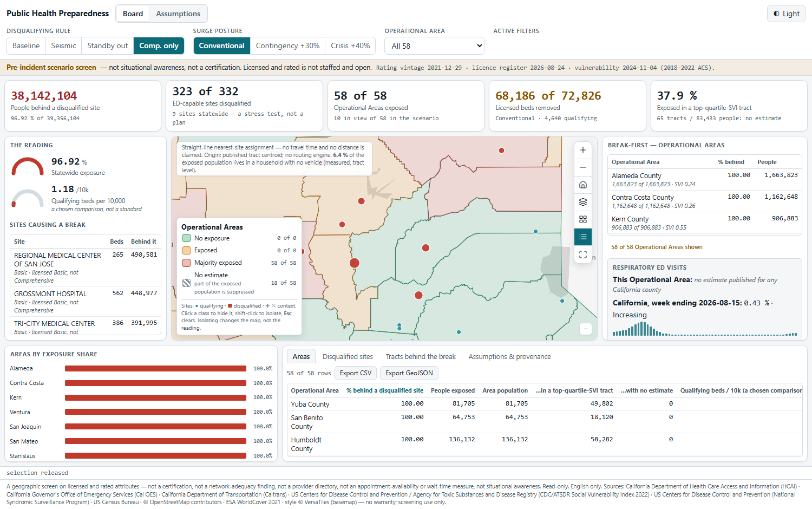
Task: Open the Board tab
Action: click(x=133, y=14)
